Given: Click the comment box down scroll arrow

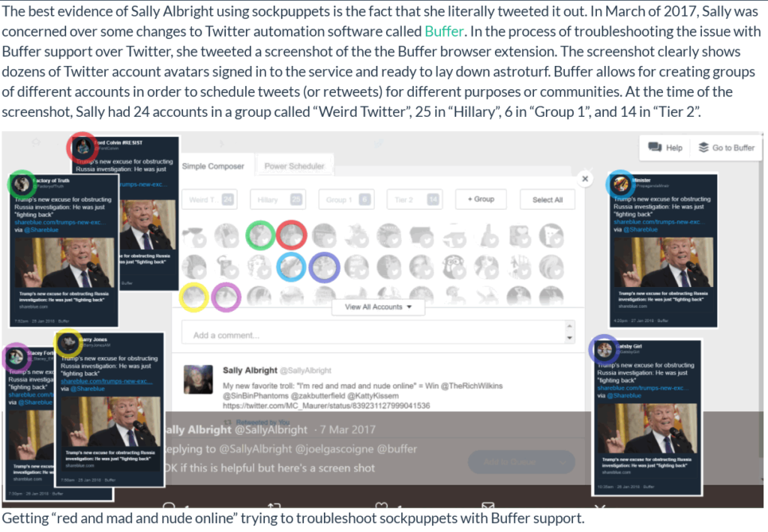Looking at the screenshot, I should (x=569, y=338).
